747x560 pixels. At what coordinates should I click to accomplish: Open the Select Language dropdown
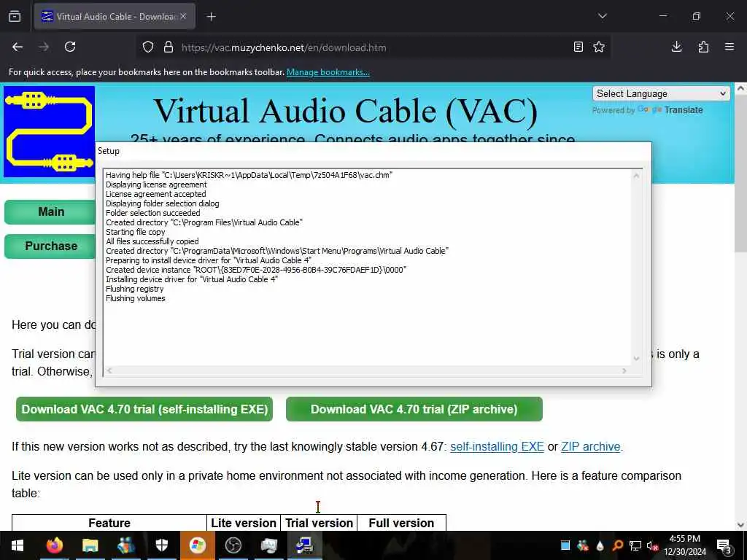661,93
